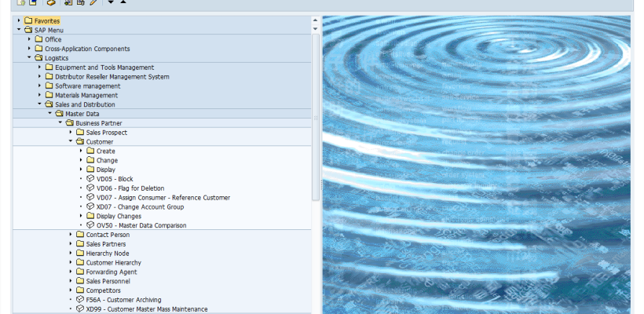
Task: Click the Favorites folder icon
Action: pos(28,20)
